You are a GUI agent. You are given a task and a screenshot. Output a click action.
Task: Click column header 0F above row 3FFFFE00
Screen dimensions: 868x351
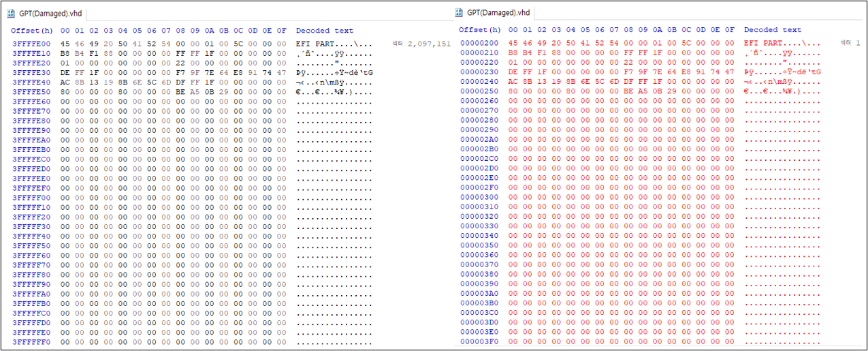point(282,31)
